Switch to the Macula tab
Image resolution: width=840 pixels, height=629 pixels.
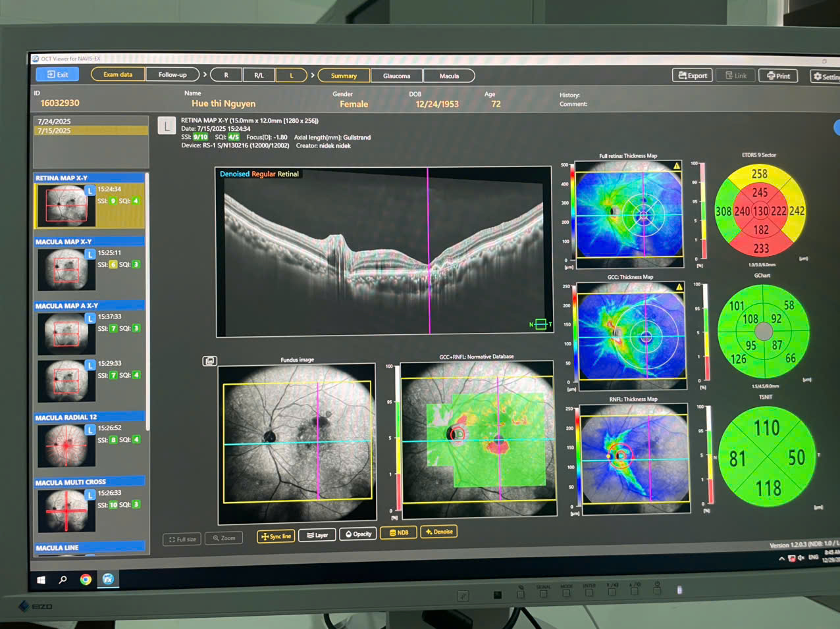[449, 76]
